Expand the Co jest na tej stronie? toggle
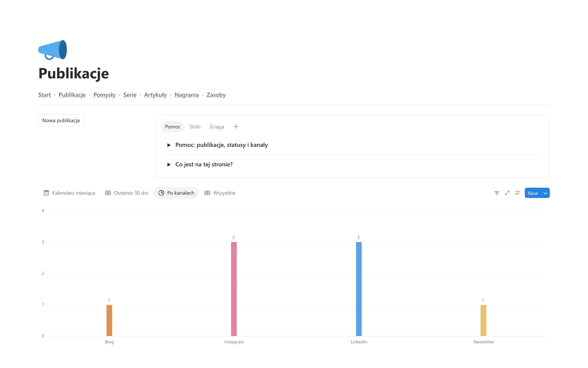Image resolution: width=588 pixels, height=368 pixels. [x=169, y=164]
